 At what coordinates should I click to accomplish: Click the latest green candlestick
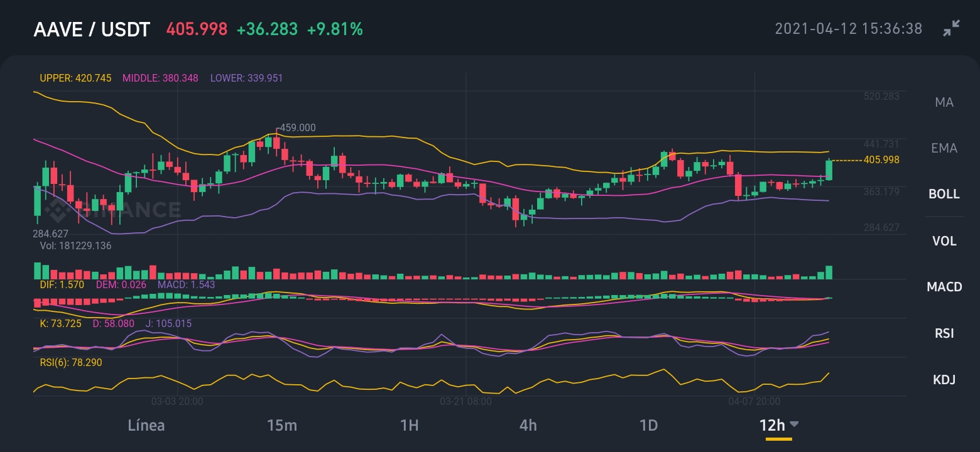tap(829, 170)
